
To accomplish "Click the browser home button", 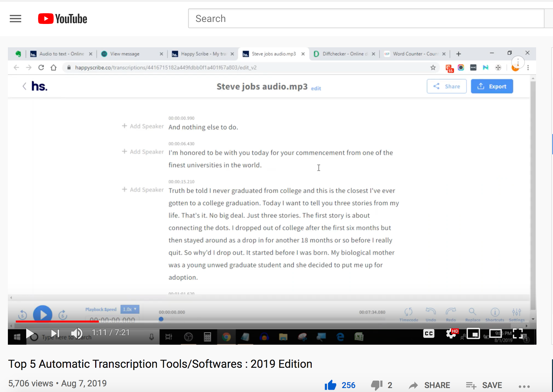I will 53,68.
